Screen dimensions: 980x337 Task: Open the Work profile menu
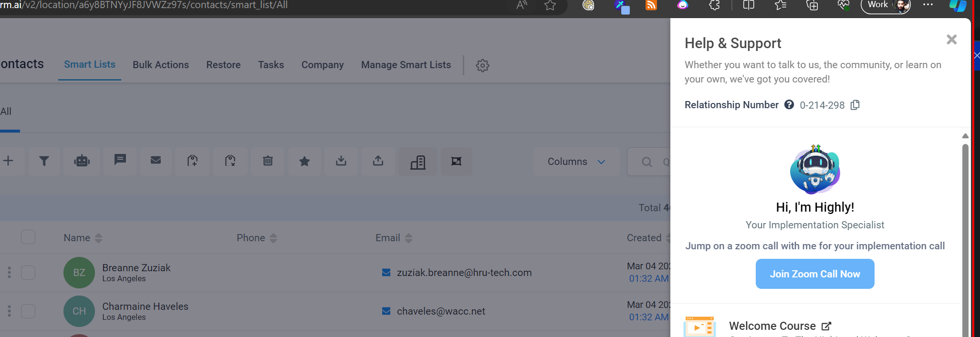pyautogui.click(x=886, y=6)
